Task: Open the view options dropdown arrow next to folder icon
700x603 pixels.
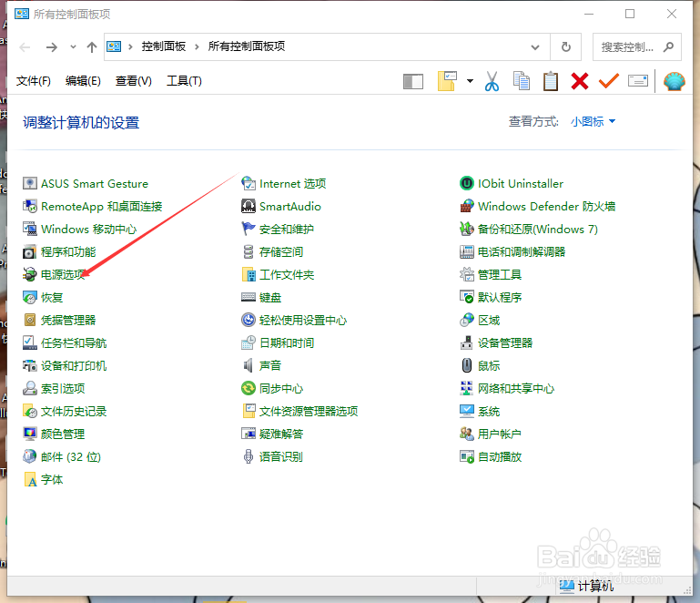Action: coord(470,81)
